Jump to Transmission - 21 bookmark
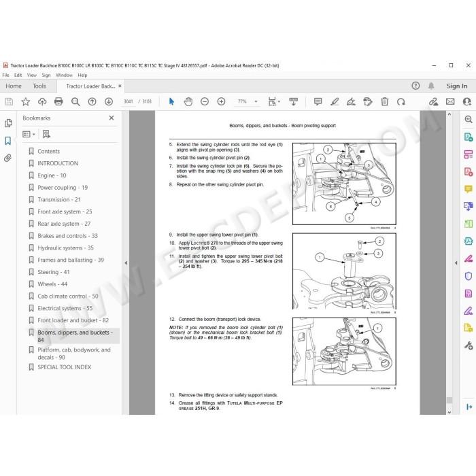Image resolution: width=476 pixels, height=476 pixels. (x=59, y=199)
